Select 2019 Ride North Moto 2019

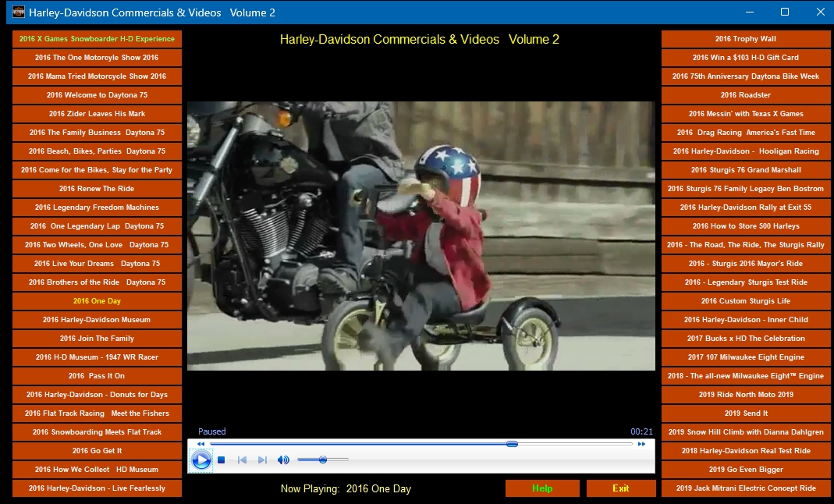[x=746, y=395]
